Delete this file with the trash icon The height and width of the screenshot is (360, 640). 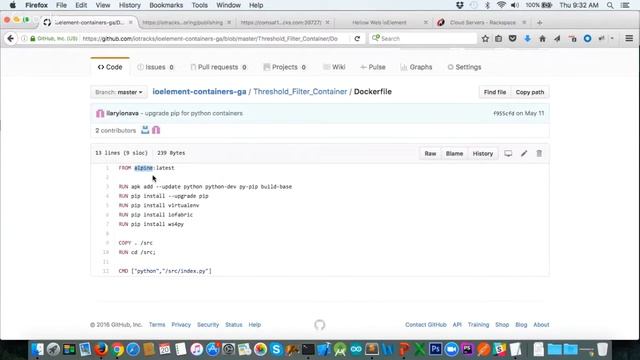[539, 153]
